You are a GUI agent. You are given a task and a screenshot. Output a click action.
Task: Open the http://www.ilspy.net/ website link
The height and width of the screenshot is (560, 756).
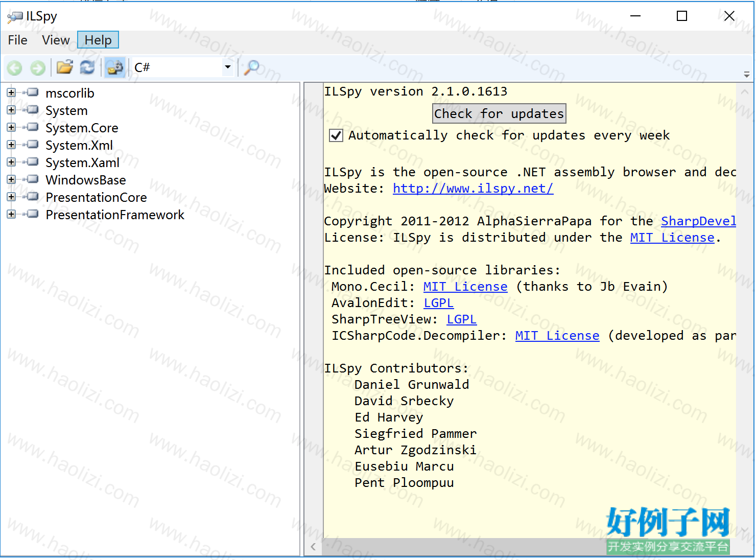coord(473,189)
